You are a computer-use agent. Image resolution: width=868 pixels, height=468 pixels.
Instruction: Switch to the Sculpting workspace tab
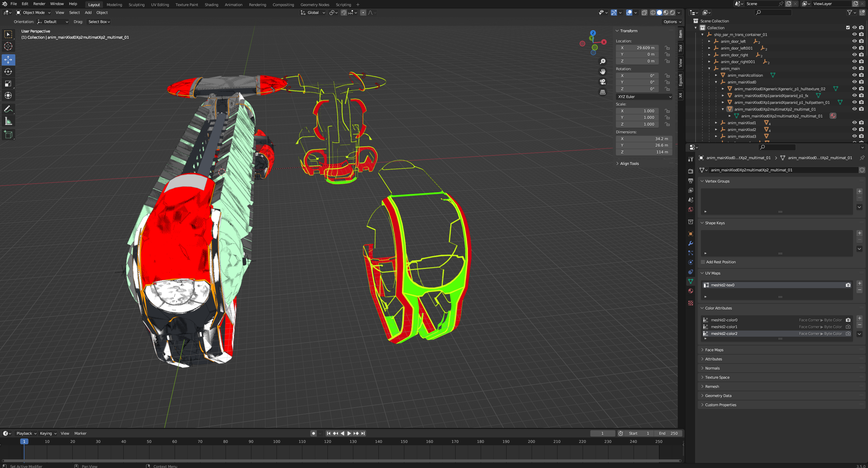(136, 5)
